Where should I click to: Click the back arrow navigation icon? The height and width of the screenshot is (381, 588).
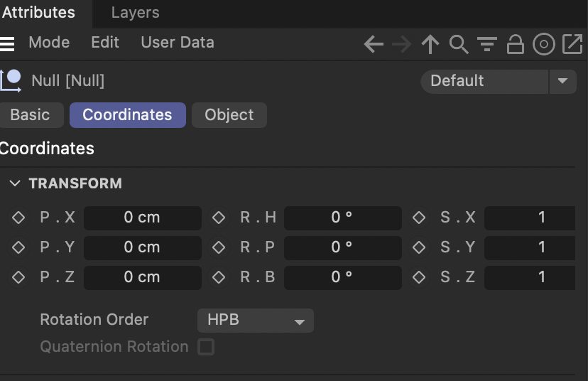pos(374,45)
